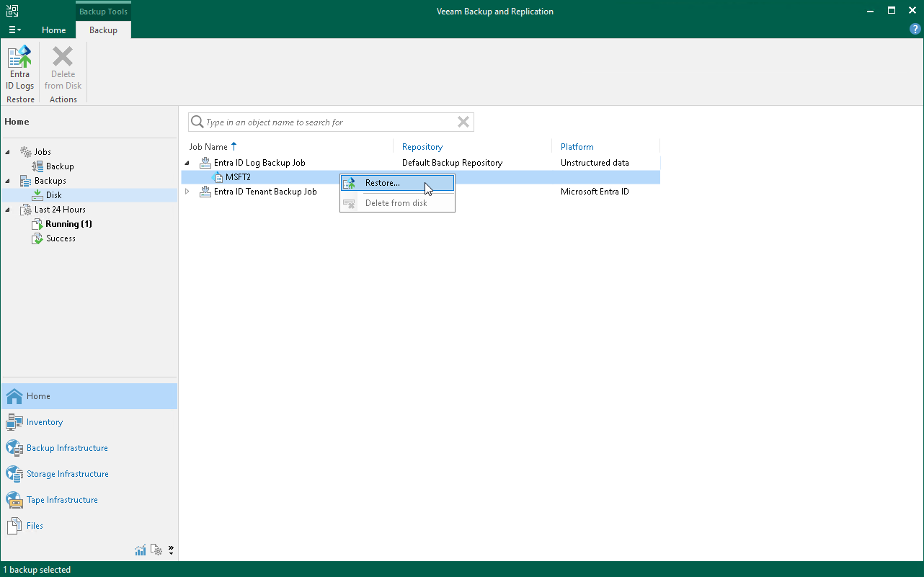924x577 pixels.
Task: Choose Delete from disk context menu entry
Action: click(x=397, y=203)
